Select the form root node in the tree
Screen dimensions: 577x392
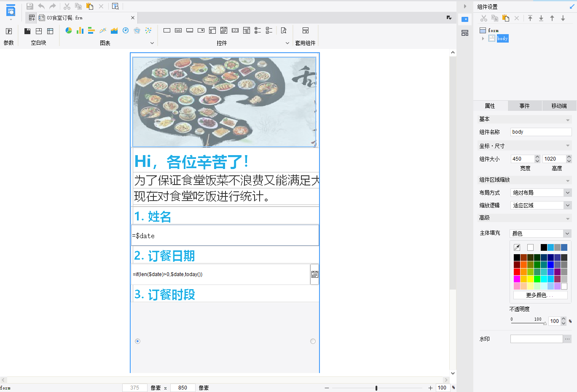coord(493,30)
